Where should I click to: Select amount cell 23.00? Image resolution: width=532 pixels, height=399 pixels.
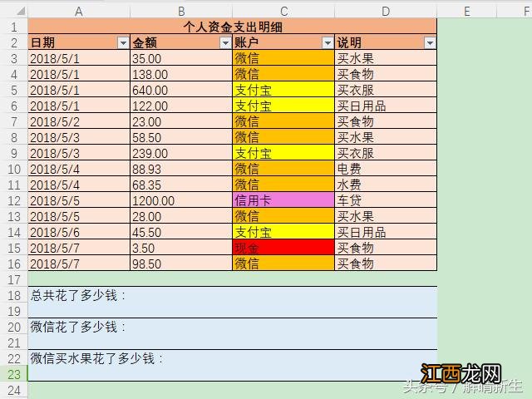(181, 121)
